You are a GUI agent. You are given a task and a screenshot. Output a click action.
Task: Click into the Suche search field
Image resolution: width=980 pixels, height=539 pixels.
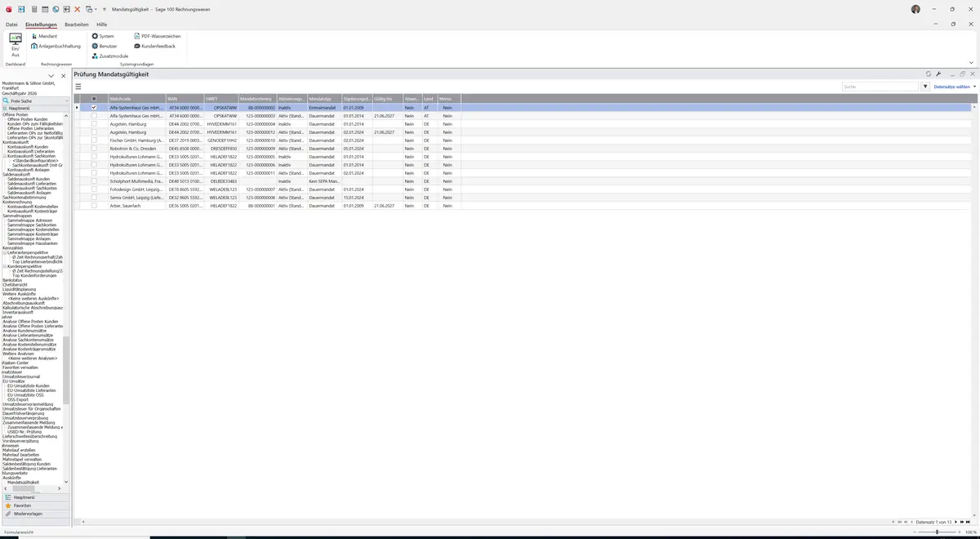pos(880,86)
